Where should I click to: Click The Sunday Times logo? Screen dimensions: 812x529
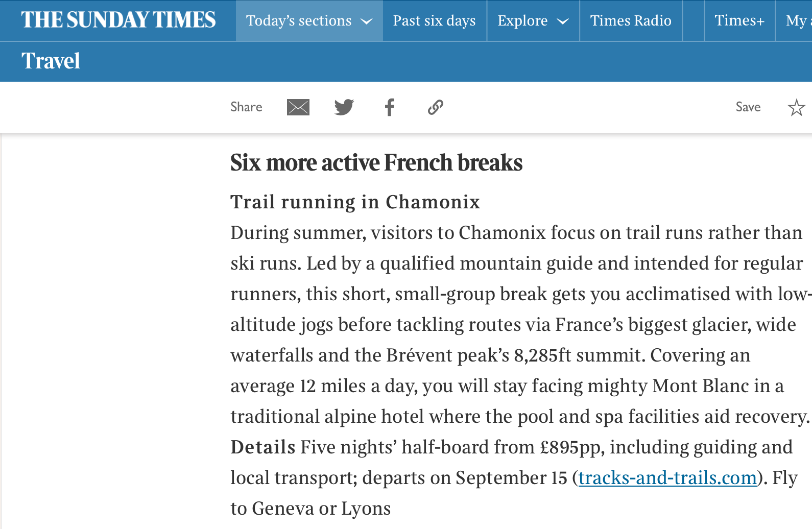click(x=118, y=20)
